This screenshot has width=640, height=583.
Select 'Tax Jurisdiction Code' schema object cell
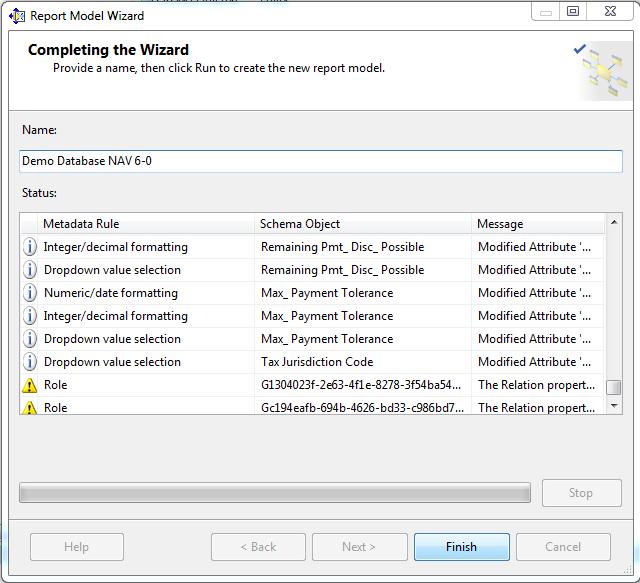pyautogui.click(x=317, y=362)
